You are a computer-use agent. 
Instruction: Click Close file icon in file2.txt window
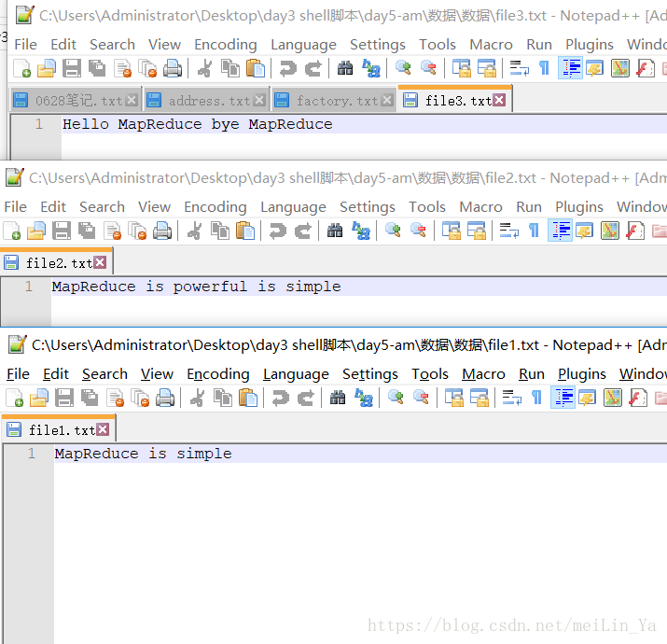pos(113,231)
